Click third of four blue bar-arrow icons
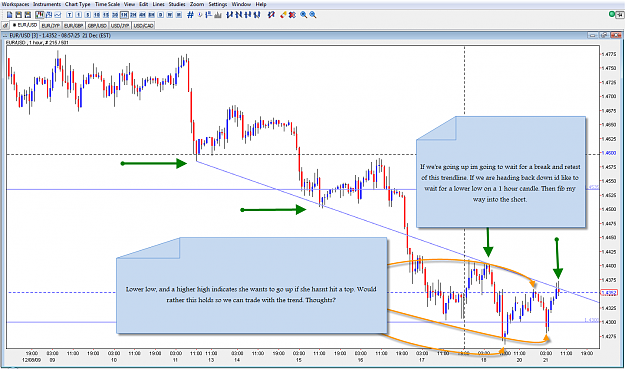Image resolution: width=625 pixels, height=369 pixels. 248,15
